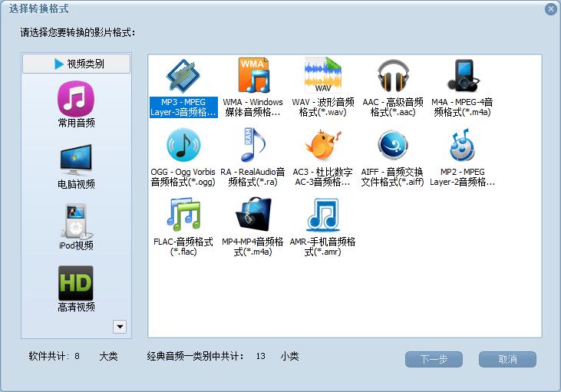Viewport: 561px width, 392px height.
Task: Select the AAC headphones icon
Action: click(x=393, y=76)
